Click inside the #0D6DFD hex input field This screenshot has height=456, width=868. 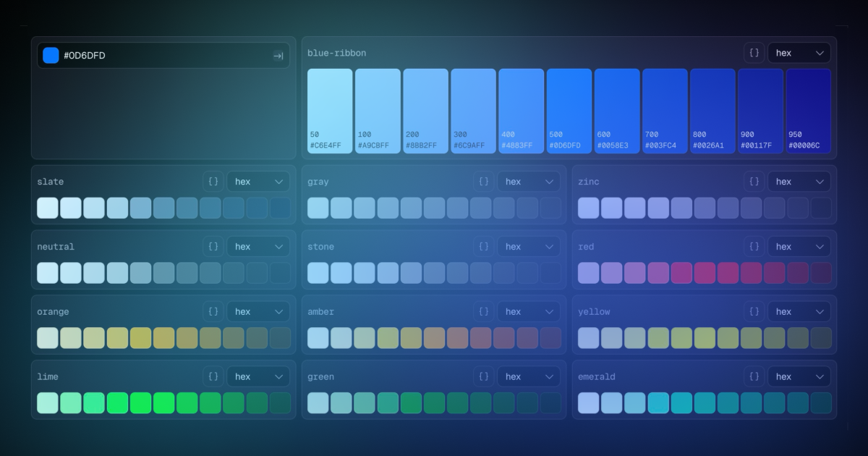[x=145, y=55]
